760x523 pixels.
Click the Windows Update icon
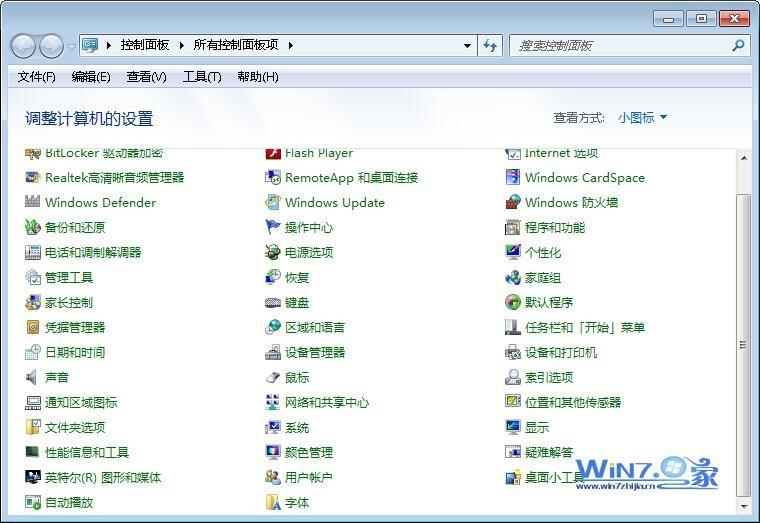(x=273, y=202)
